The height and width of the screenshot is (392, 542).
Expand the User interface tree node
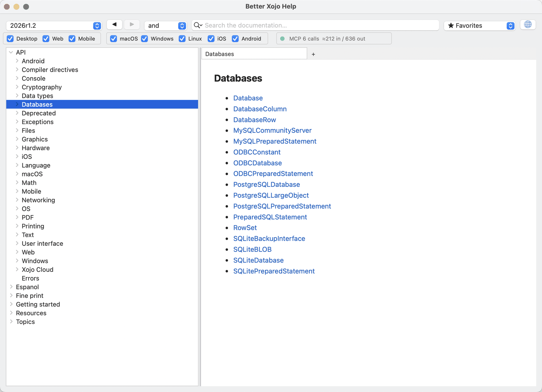(x=17, y=243)
